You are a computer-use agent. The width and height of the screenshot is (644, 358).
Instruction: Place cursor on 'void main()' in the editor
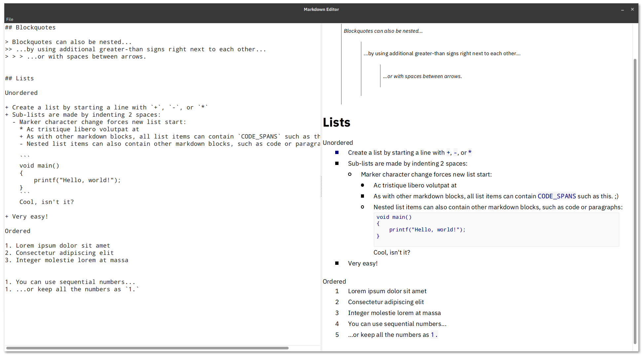click(x=39, y=166)
